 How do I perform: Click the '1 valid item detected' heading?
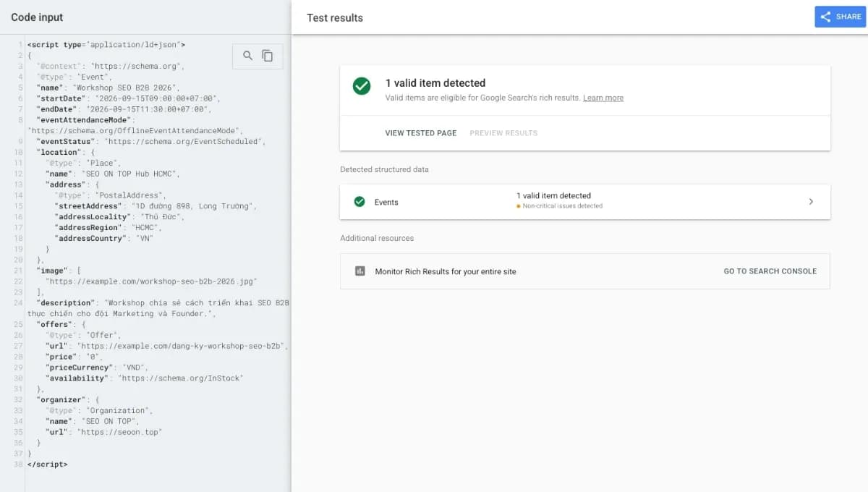[435, 83]
